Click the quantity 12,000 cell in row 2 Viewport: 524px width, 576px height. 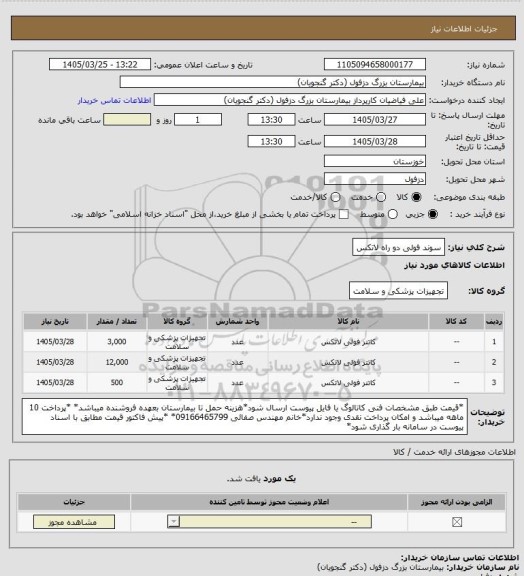116,363
